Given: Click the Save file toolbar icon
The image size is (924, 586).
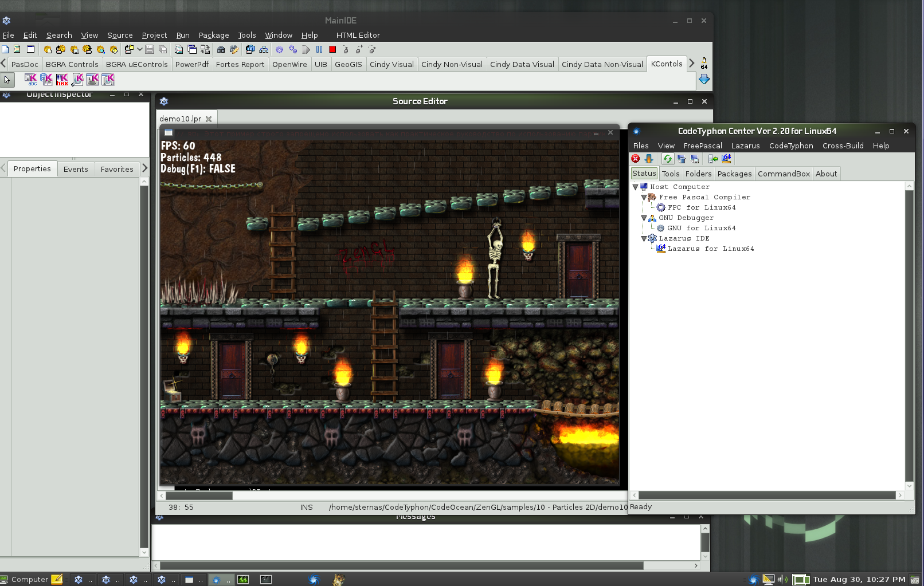Looking at the screenshot, I should pos(150,49).
